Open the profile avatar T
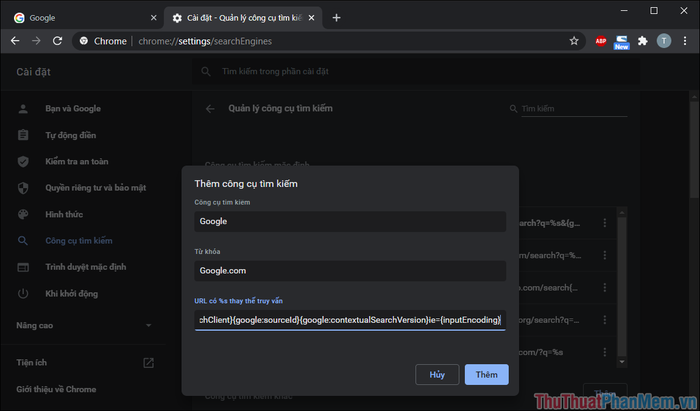 664,41
